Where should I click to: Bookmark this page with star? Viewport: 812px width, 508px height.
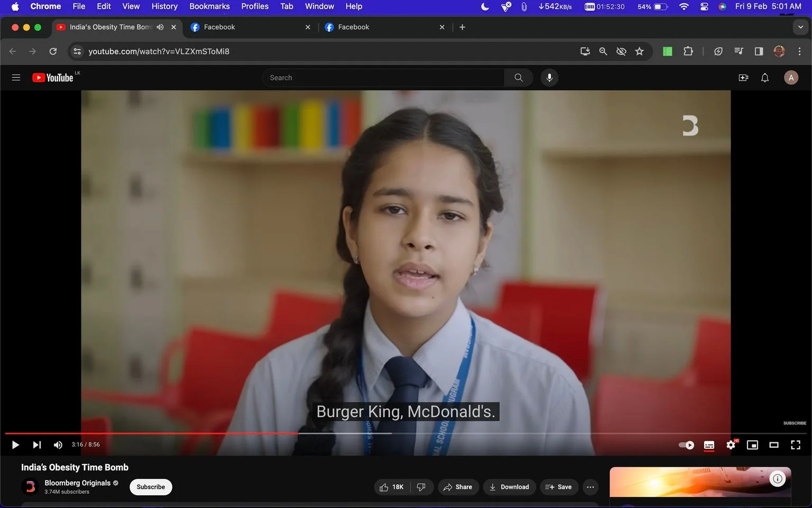[x=640, y=51]
